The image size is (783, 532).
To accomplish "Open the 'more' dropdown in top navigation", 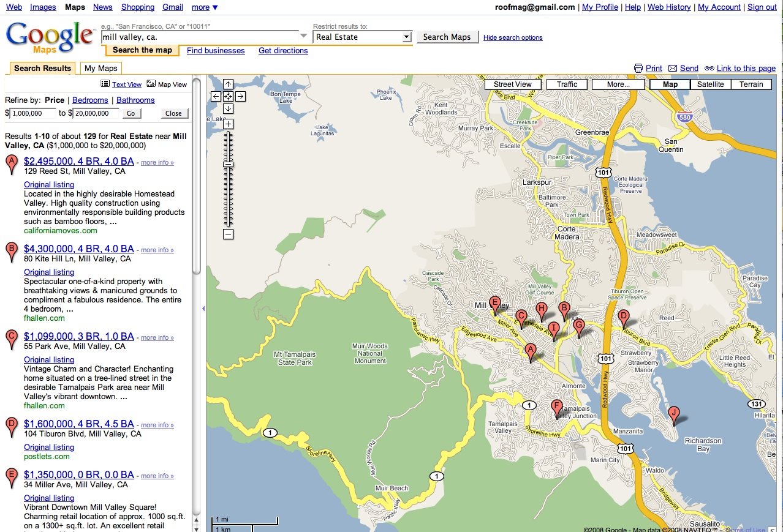I will [x=205, y=7].
